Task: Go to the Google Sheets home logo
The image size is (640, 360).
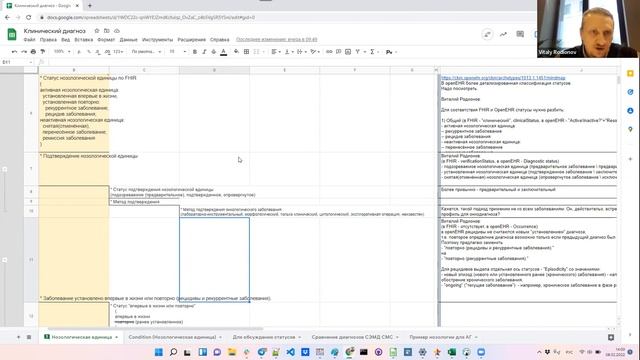Action: [x=12, y=34]
